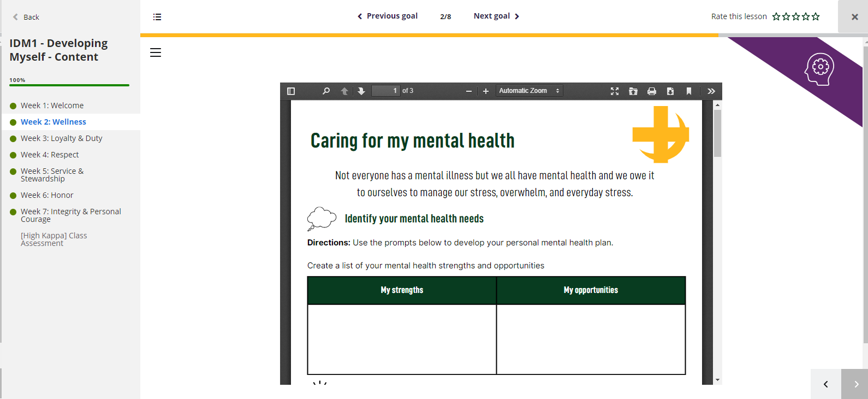The width and height of the screenshot is (868, 399).
Task: Zoom in on the PDF
Action: [x=486, y=91]
